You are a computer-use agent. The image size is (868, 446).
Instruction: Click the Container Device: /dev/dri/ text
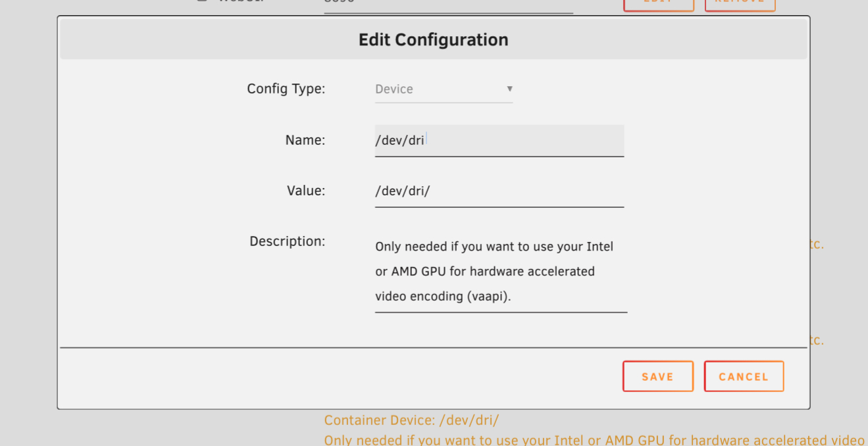pos(411,420)
